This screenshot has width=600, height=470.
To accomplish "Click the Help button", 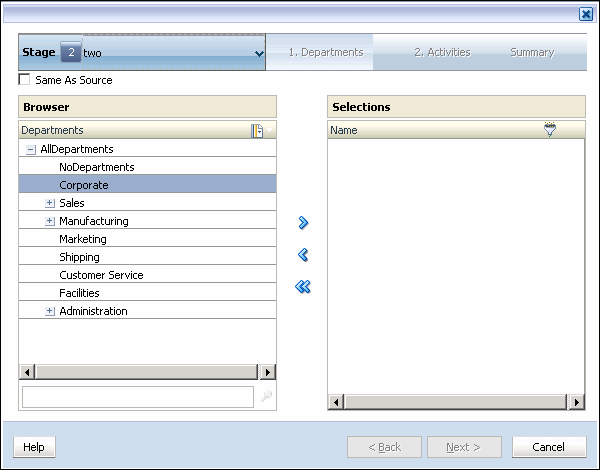I will 34,447.
